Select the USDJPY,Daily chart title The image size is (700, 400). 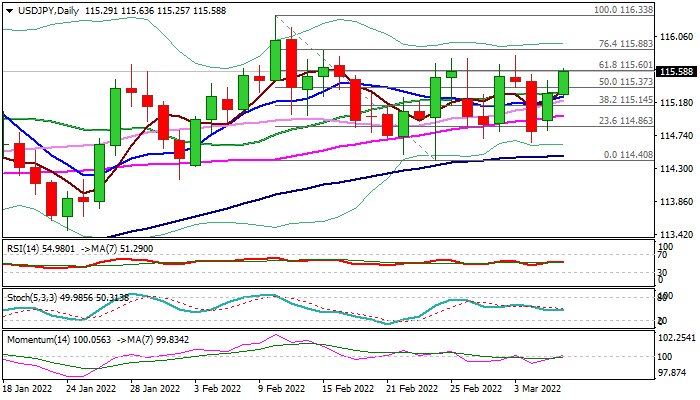tap(48, 11)
